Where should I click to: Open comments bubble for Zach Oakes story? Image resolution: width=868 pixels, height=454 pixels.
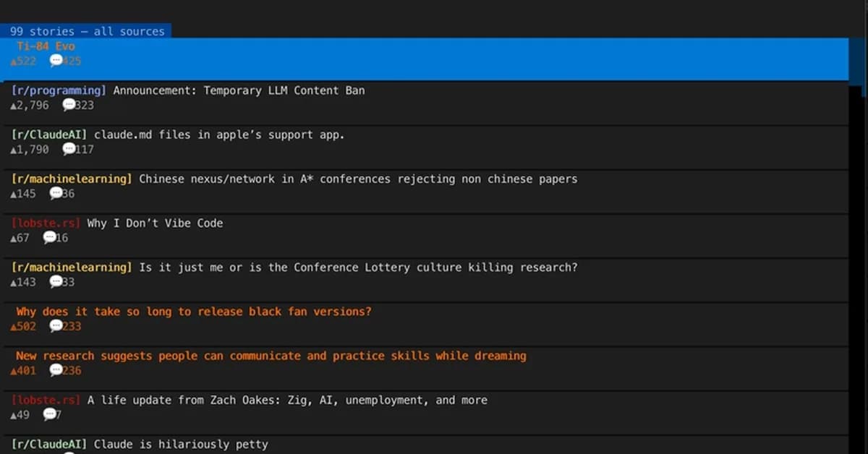click(49, 414)
